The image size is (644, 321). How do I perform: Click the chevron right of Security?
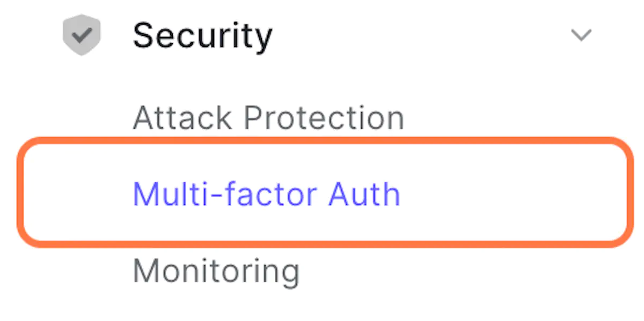point(581,35)
